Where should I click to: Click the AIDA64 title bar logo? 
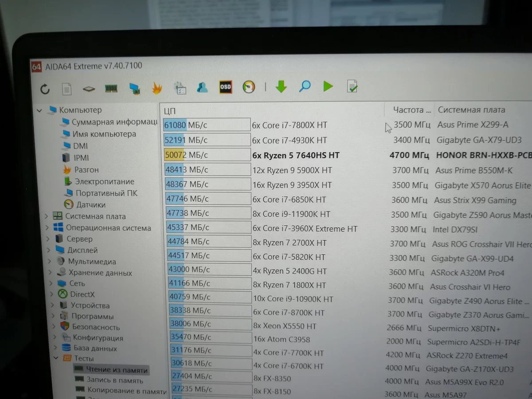click(x=36, y=66)
